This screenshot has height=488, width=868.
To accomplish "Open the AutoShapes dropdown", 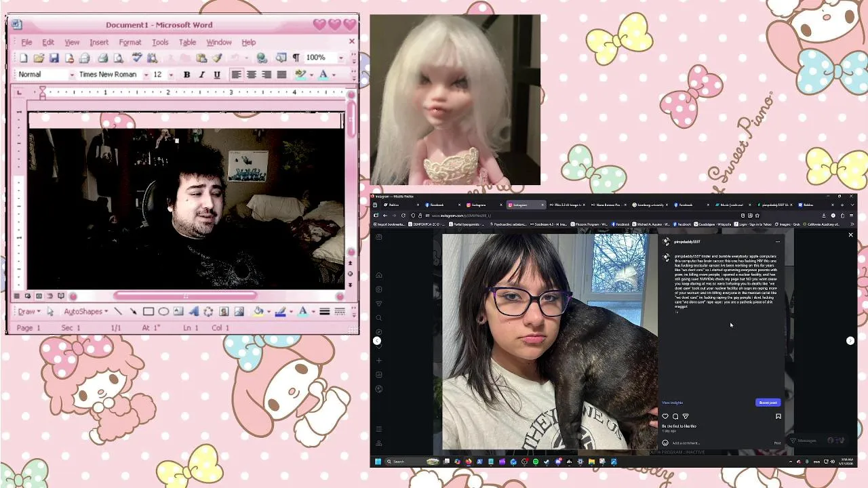I will (x=86, y=312).
